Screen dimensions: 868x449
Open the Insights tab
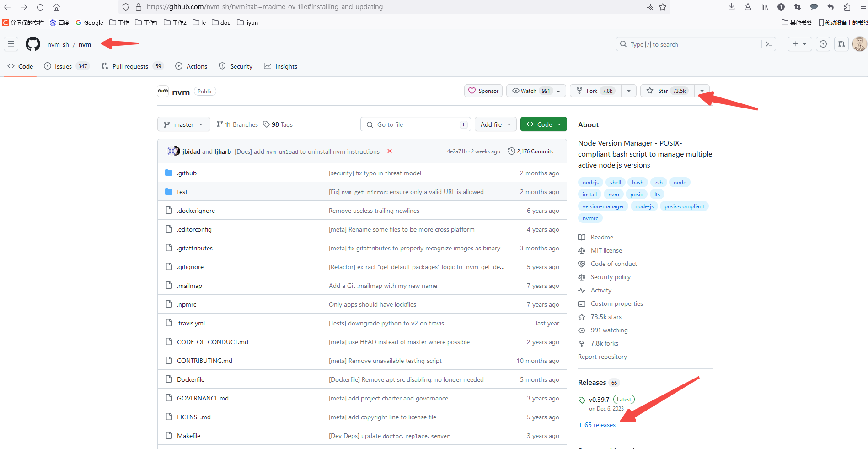[x=280, y=66]
